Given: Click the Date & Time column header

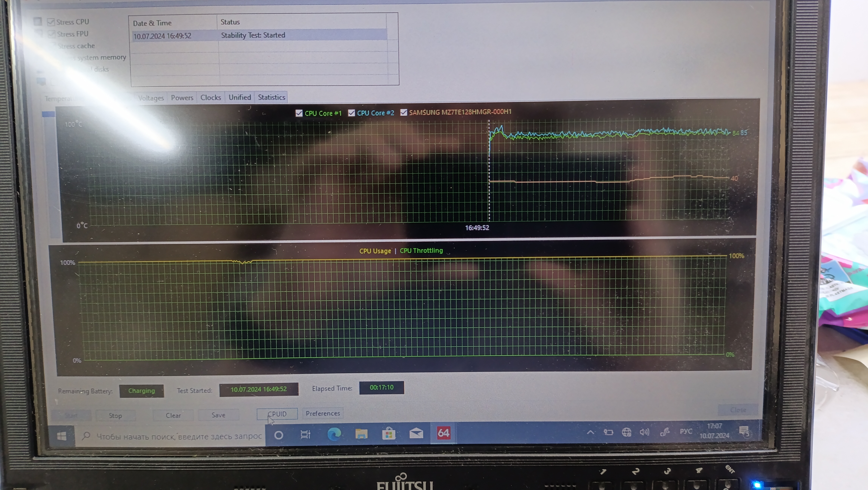Looking at the screenshot, I should [x=173, y=23].
